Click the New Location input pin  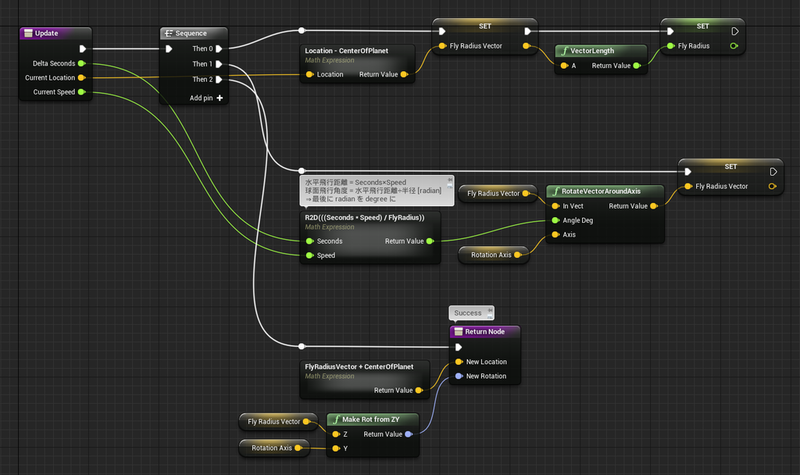[x=459, y=362]
